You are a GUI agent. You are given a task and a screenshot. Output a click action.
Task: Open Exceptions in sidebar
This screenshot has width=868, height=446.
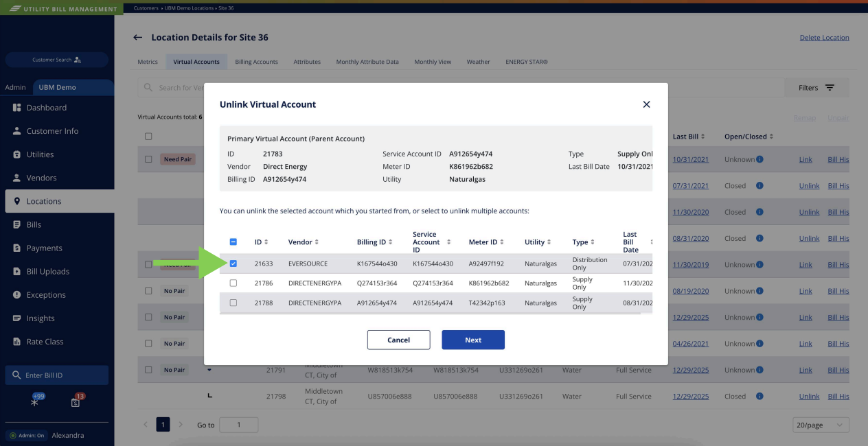pyautogui.click(x=57, y=294)
